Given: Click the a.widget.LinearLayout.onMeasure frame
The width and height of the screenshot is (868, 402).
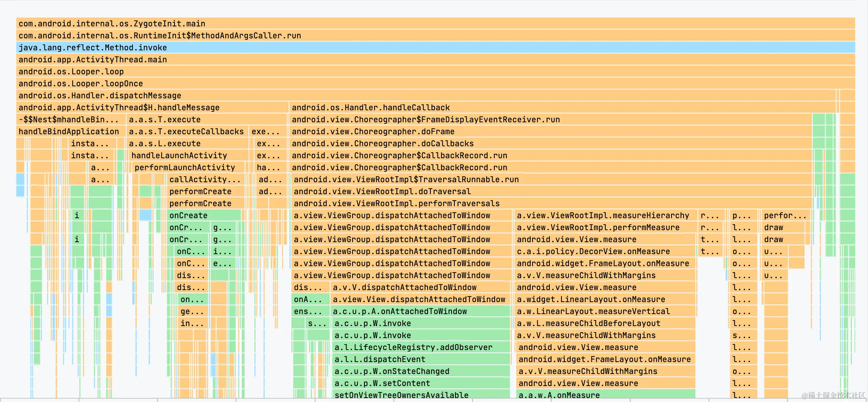Looking at the screenshot, I should pyautogui.click(x=605, y=299).
